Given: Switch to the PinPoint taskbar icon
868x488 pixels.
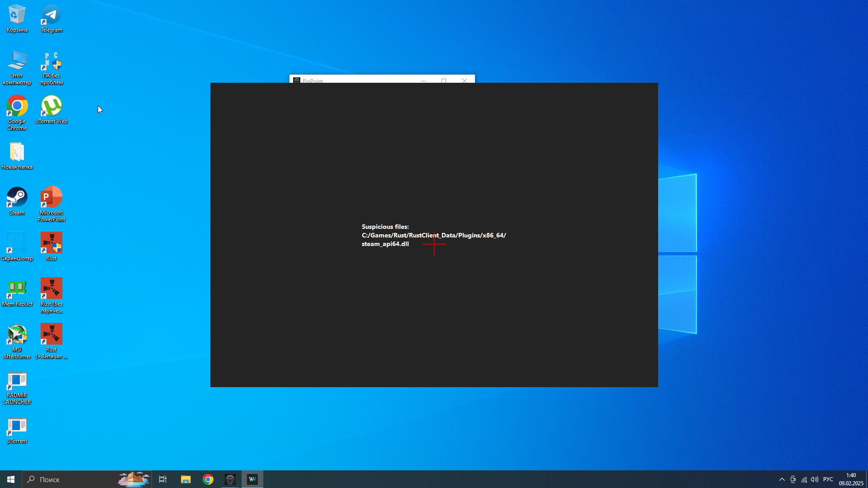Looking at the screenshot, I should pos(230,479).
